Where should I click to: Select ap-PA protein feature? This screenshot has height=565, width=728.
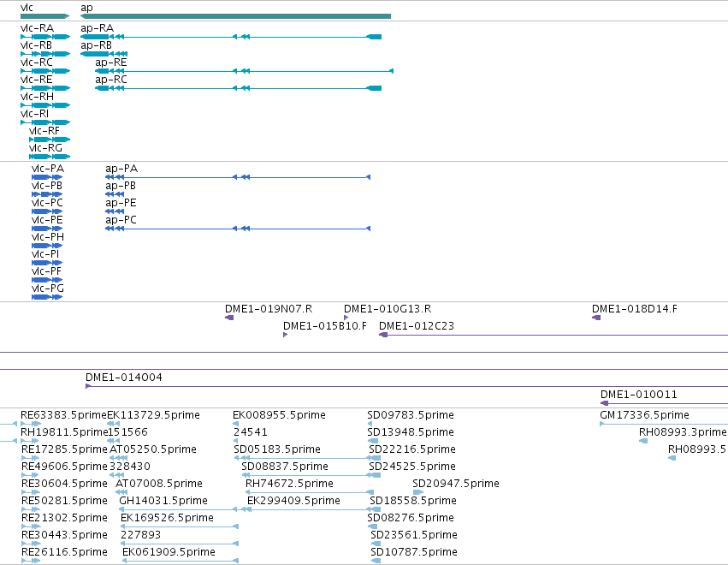(238, 177)
